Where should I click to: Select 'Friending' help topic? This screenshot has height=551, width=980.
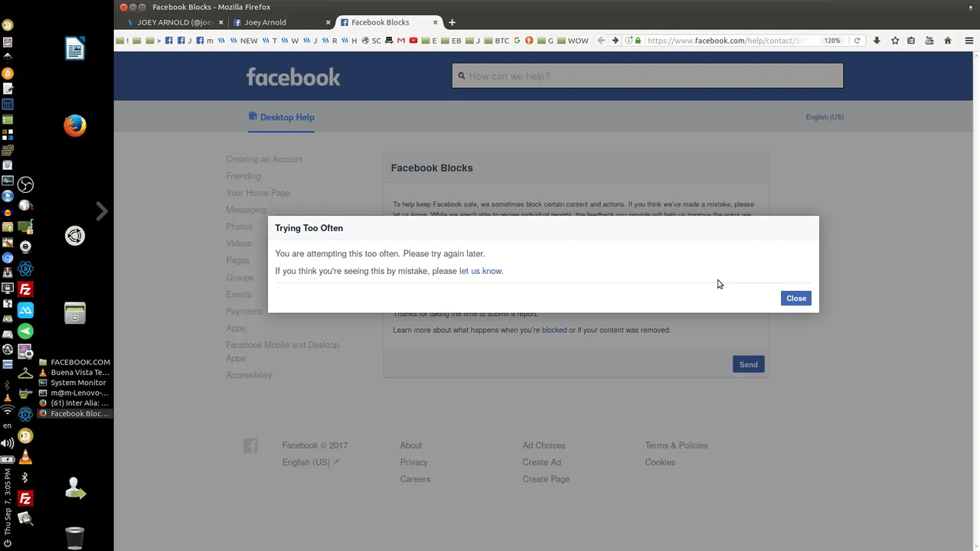243,176
